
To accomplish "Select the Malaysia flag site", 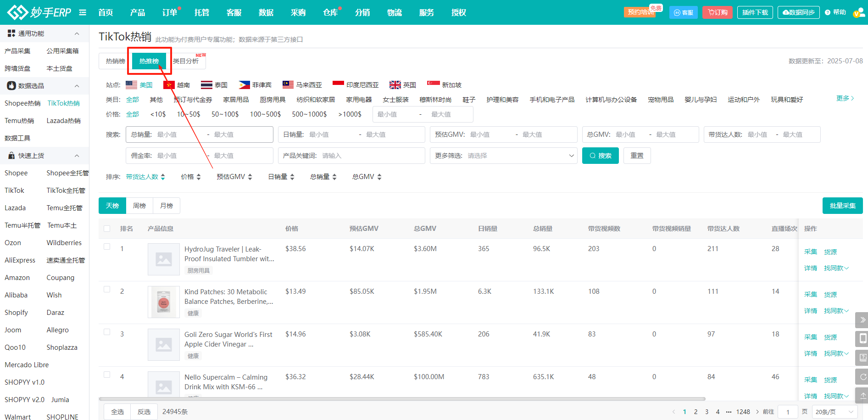I will [288, 85].
